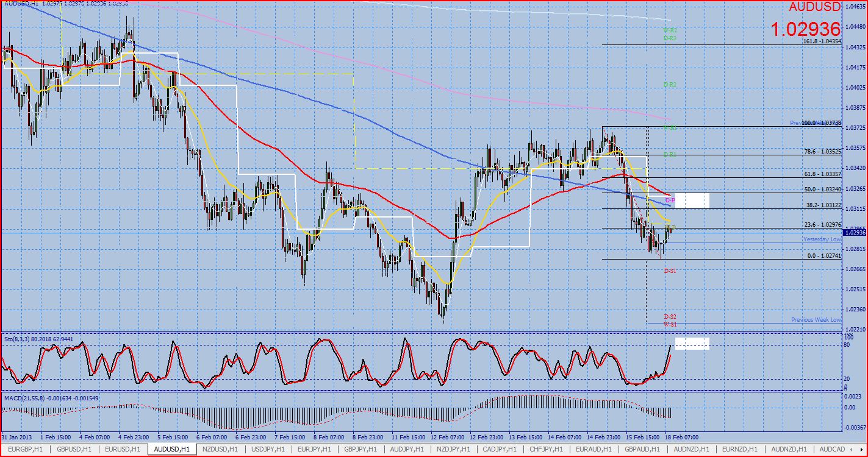Click the 38.2 - 1.03122 Fibonacci label
The height and width of the screenshot is (457, 868).
[x=823, y=205]
